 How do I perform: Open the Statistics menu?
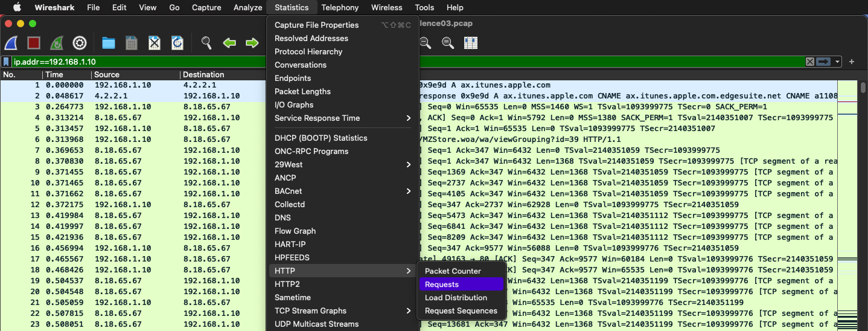[292, 7]
